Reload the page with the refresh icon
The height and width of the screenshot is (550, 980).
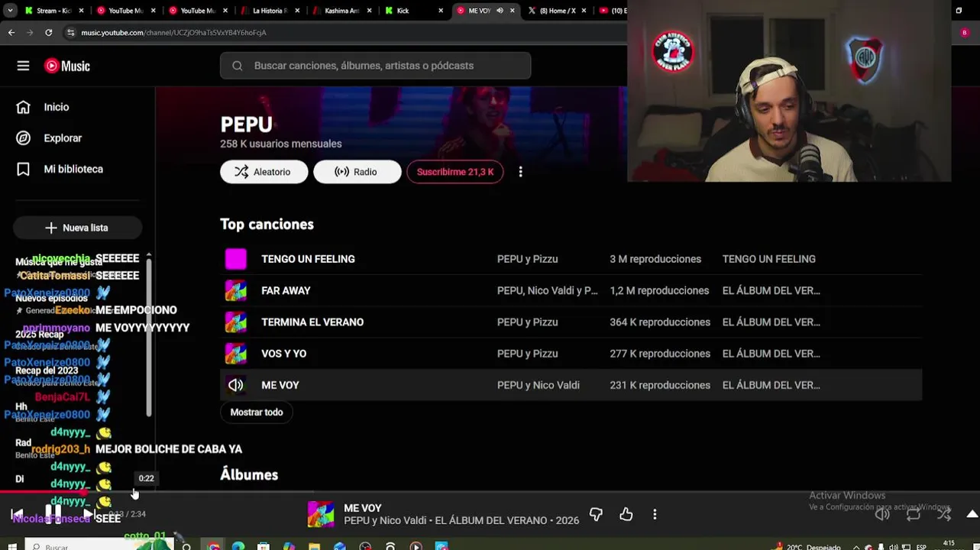click(49, 32)
